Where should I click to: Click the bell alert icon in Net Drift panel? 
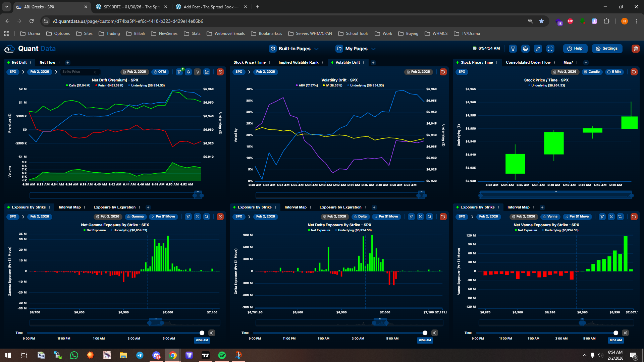pos(189,72)
